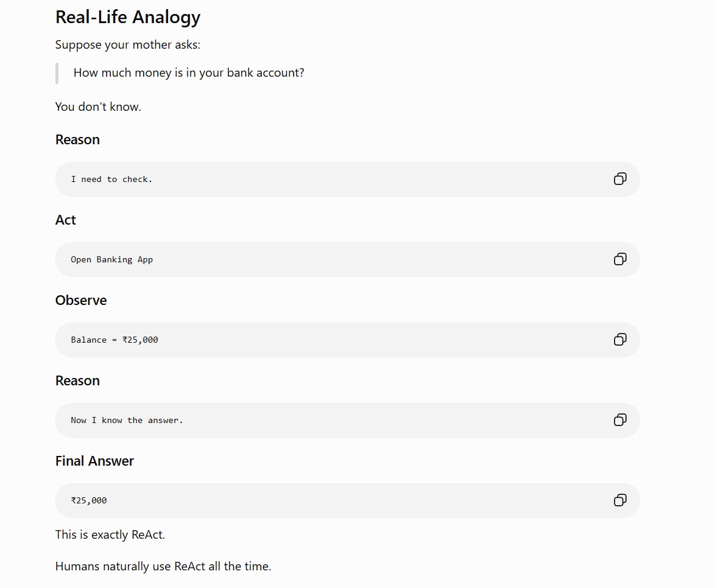The width and height of the screenshot is (715, 588).
Task: Click the "Real-Life Analogy" heading
Action: tap(128, 17)
